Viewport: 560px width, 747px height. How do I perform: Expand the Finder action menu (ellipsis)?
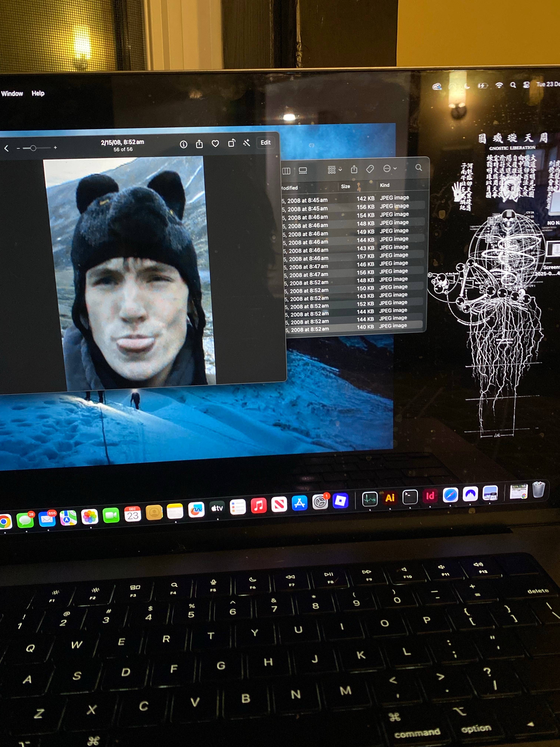click(389, 169)
